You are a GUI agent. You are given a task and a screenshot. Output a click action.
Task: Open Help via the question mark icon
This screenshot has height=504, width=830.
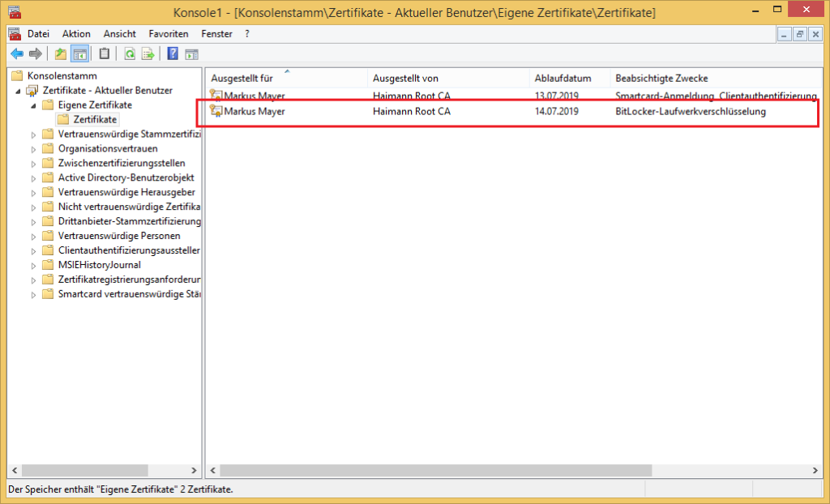(171, 53)
